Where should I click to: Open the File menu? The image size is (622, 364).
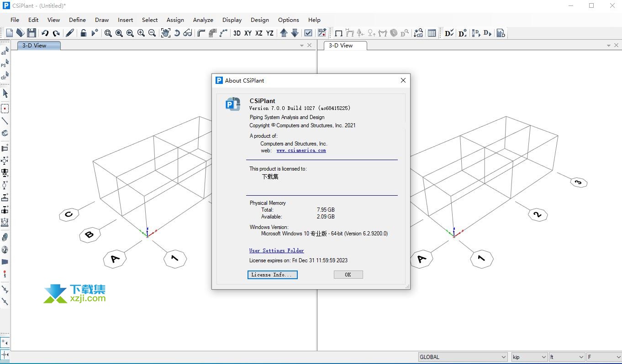15,20
